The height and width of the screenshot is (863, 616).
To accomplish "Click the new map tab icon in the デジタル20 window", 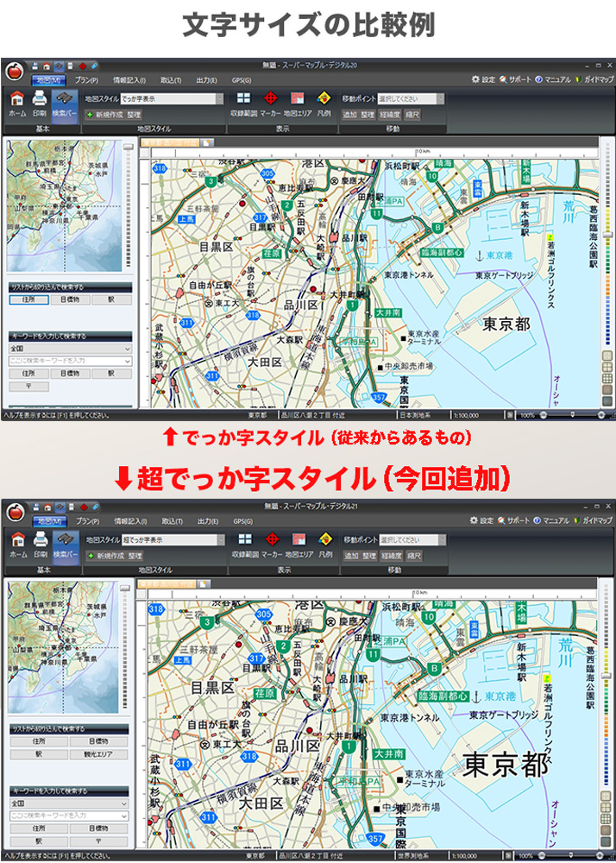I will click(x=205, y=142).
